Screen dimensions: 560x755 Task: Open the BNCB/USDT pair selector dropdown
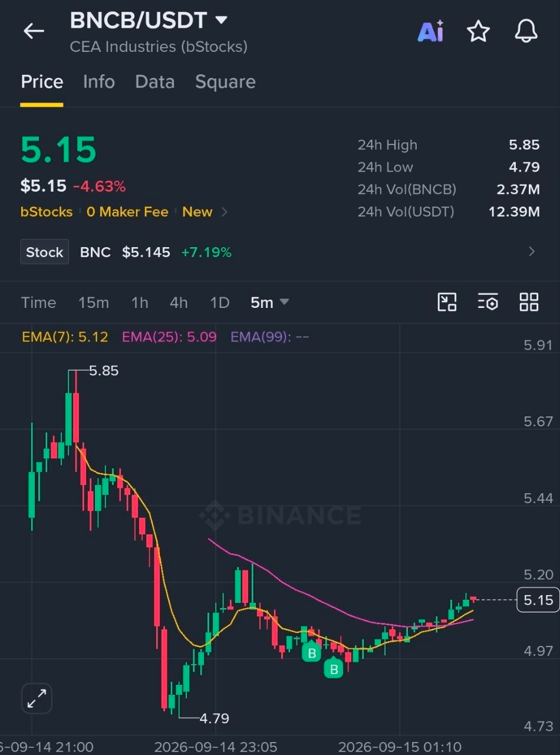[x=149, y=20]
